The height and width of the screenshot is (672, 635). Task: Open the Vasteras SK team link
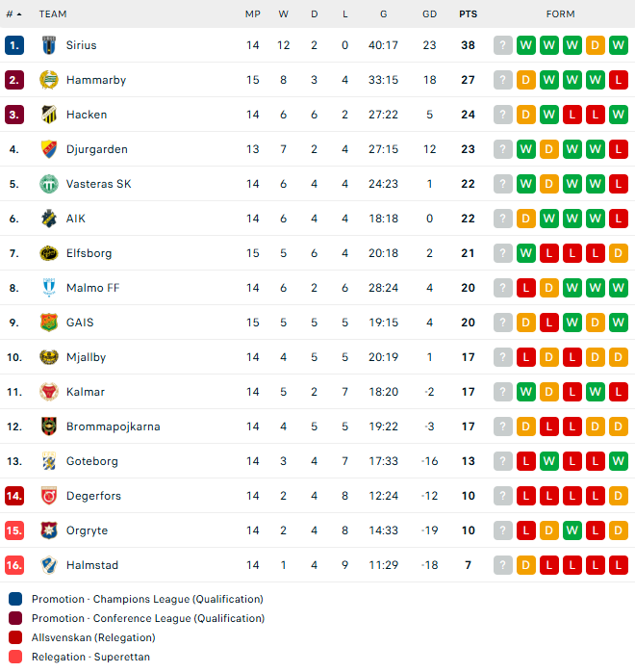[x=98, y=184]
